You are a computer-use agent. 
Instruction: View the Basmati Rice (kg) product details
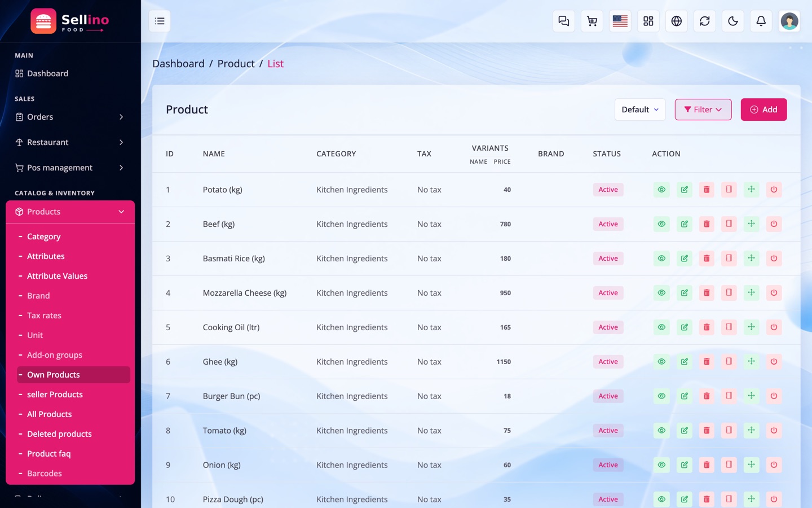tap(661, 259)
